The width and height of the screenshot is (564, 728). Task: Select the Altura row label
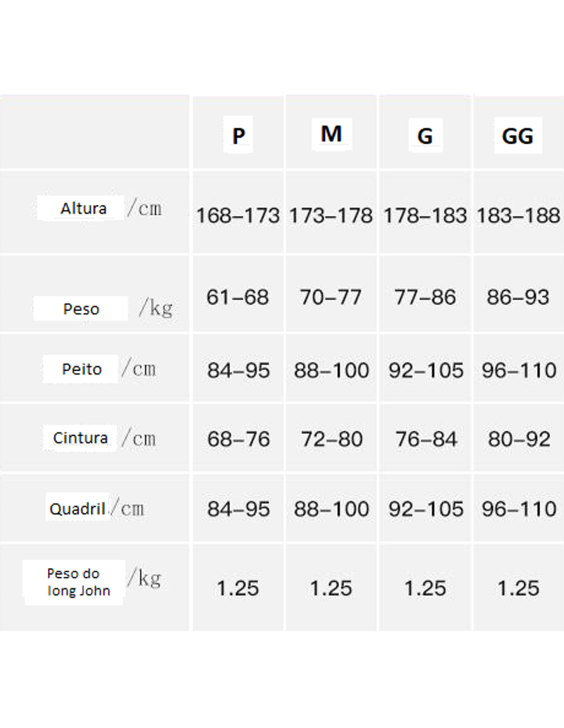coord(83,209)
